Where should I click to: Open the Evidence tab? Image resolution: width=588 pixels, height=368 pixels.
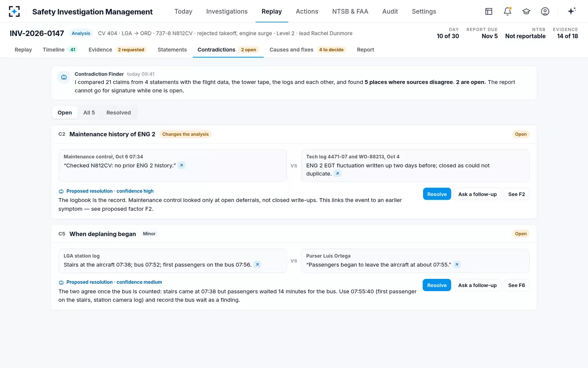point(118,50)
